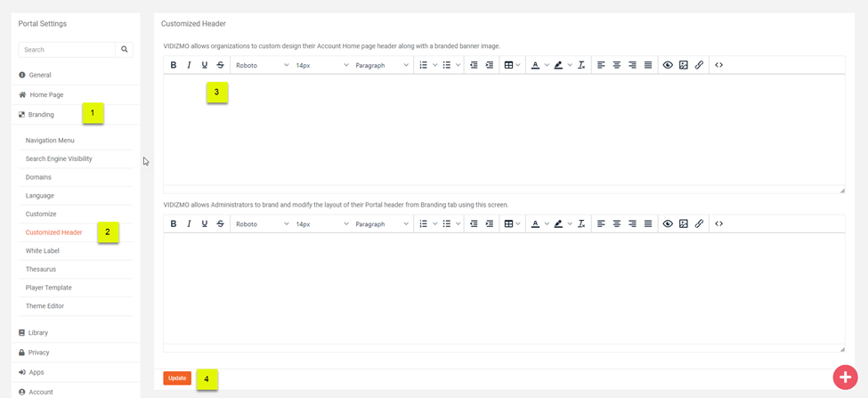
Task: Insert link using top editor link icon
Action: [x=699, y=65]
